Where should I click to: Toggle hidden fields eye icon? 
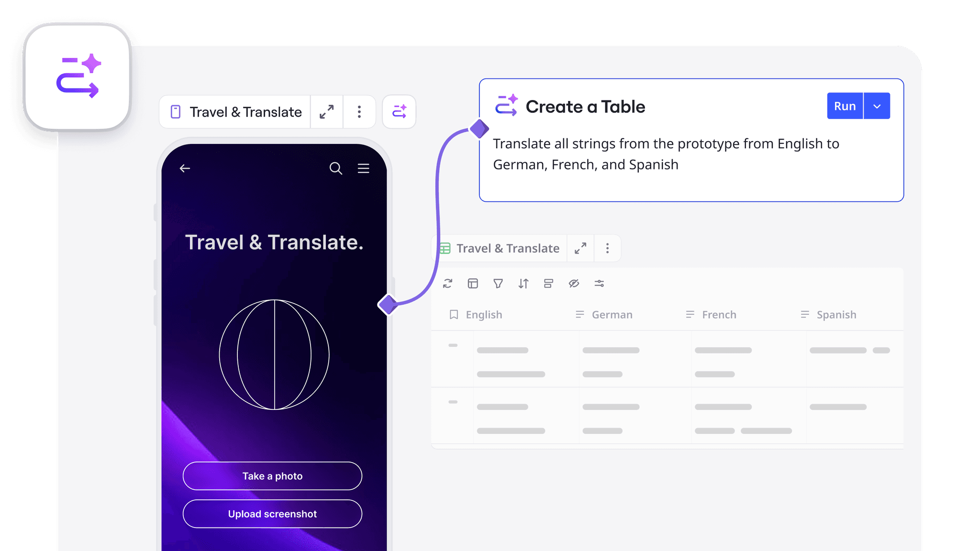click(x=574, y=284)
